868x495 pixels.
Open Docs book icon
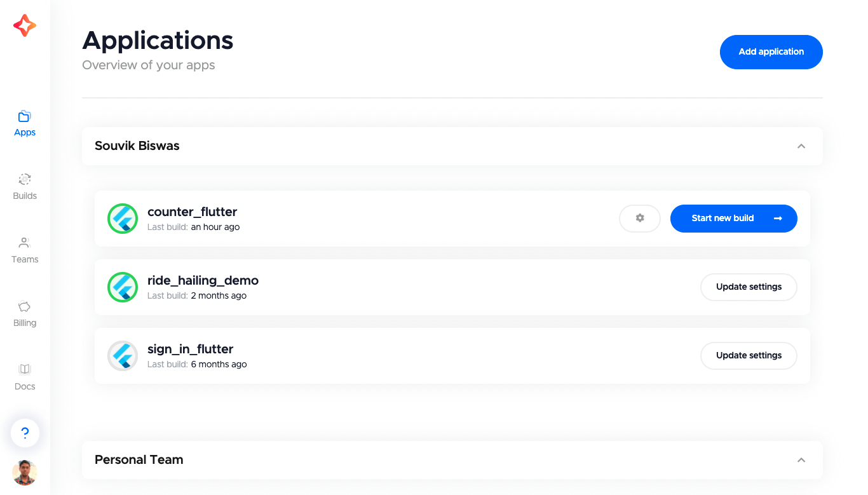25,369
